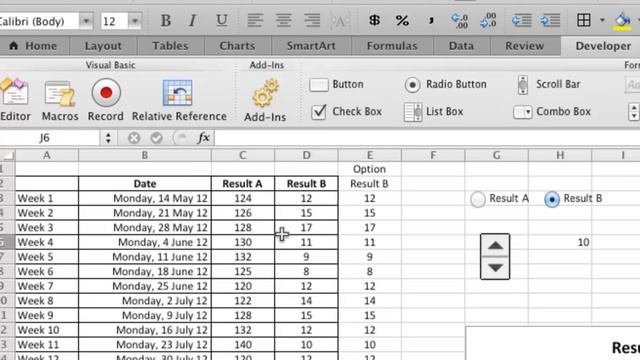
Task: Open the Macros dialog
Action: pyautogui.click(x=60, y=101)
